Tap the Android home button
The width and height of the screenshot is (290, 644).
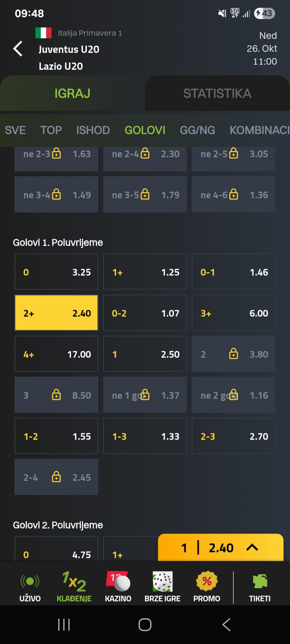[x=145, y=625]
